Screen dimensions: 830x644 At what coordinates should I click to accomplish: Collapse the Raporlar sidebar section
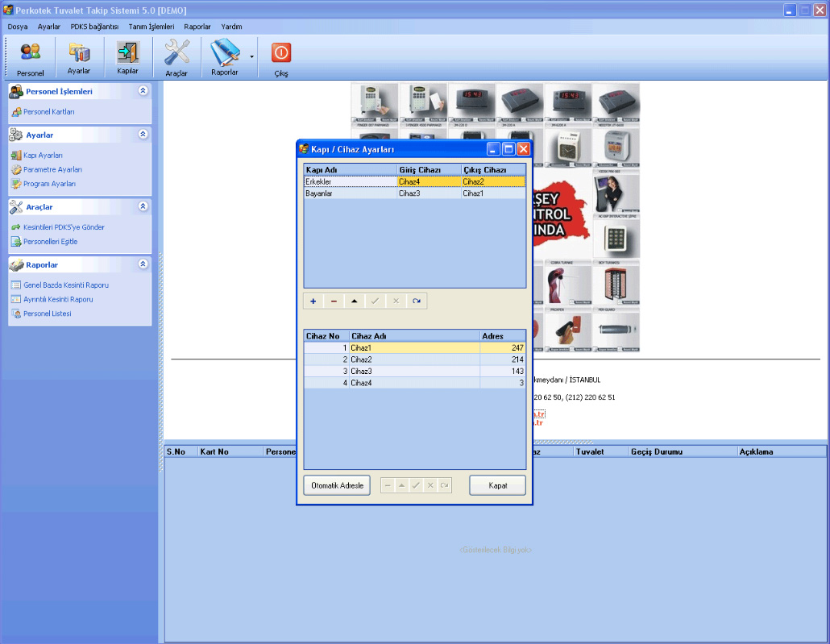point(143,264)
